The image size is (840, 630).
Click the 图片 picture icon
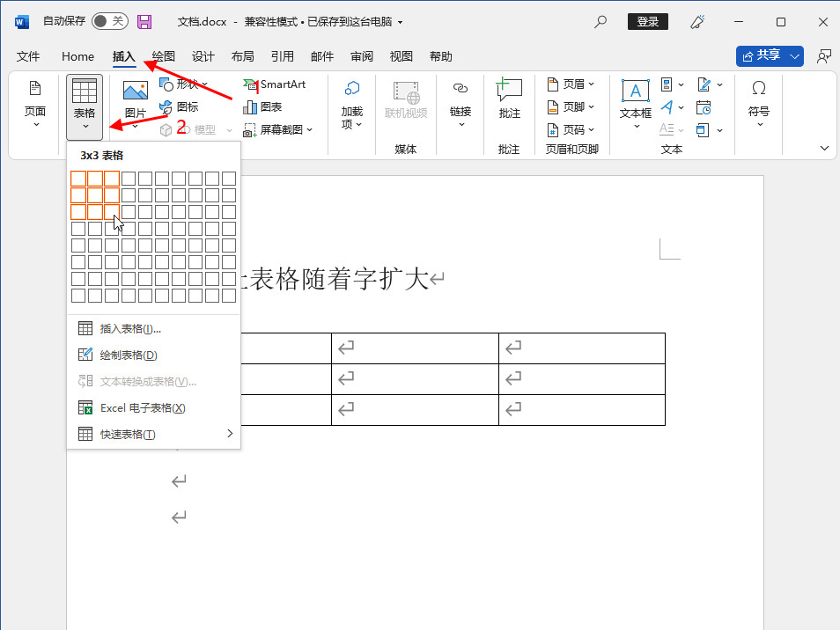point(136,91)
